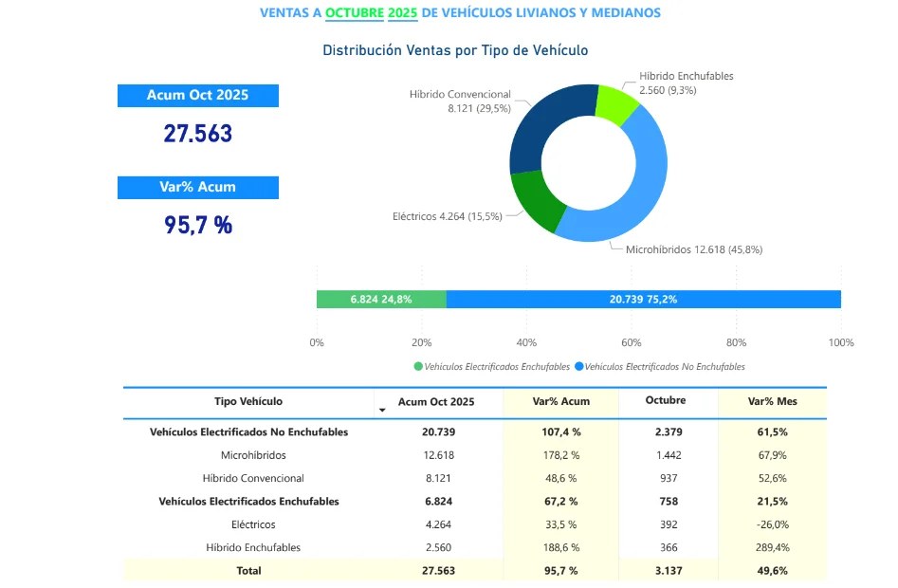
Task: Sort table by the Octubre column header
Action: 666,401
